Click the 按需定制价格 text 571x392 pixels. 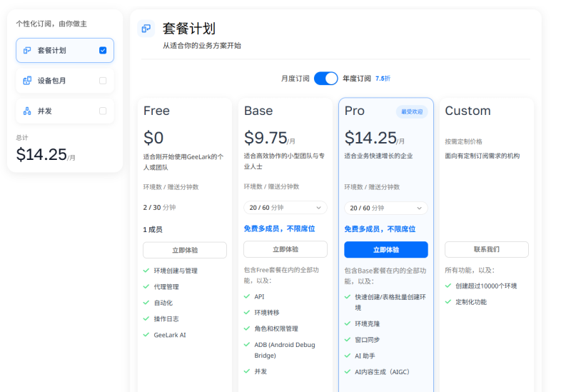click(x=463, y=141)
